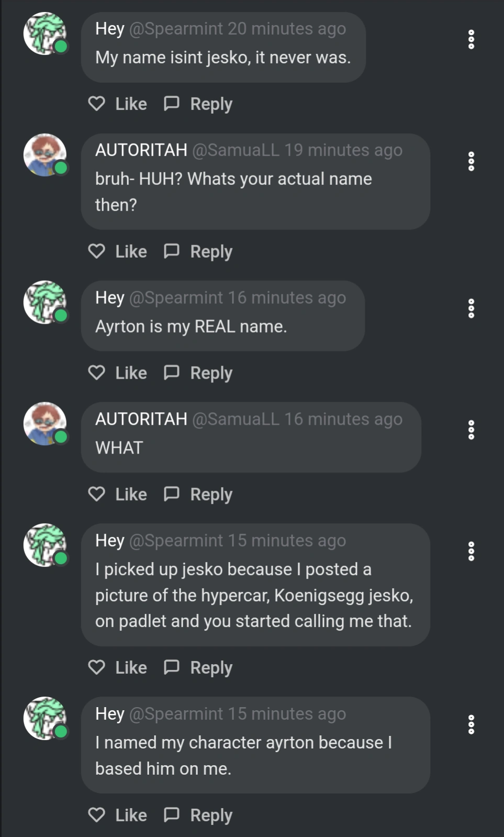Click Spearmint's avatar on the first comment
The image size is (504, 837).
(45, 34)
